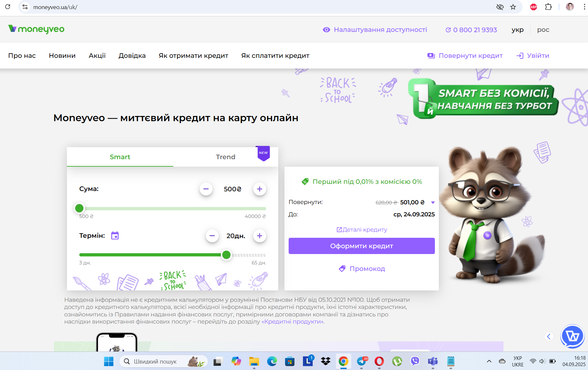Select the Smart loan tab
This screenshot has width=588, height=370.
pos(120,157)
